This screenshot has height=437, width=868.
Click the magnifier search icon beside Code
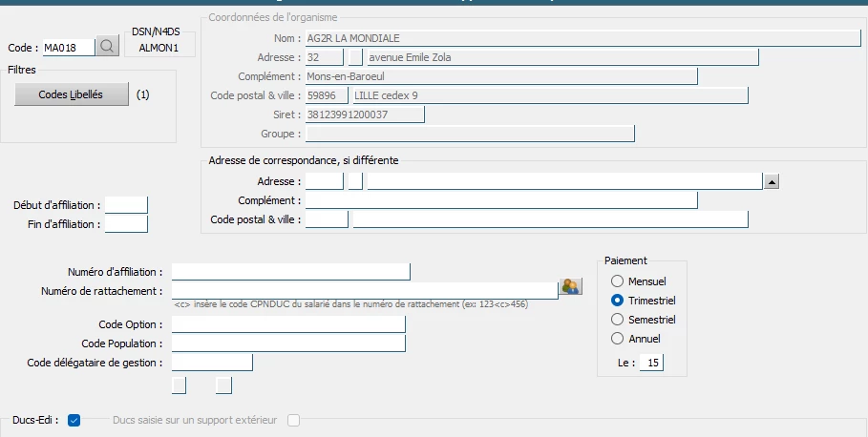(x=108, y=47)
